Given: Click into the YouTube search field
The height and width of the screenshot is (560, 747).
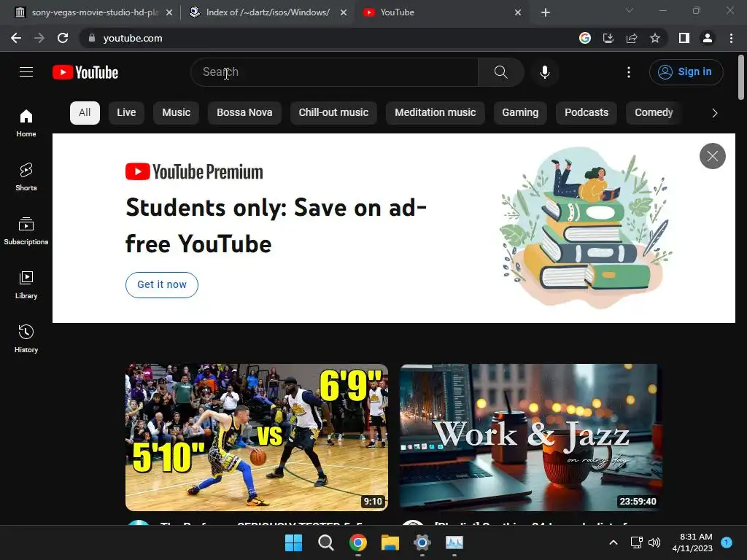Looking at the screenshot, I should pyautogui.click(x=334, y=72).
